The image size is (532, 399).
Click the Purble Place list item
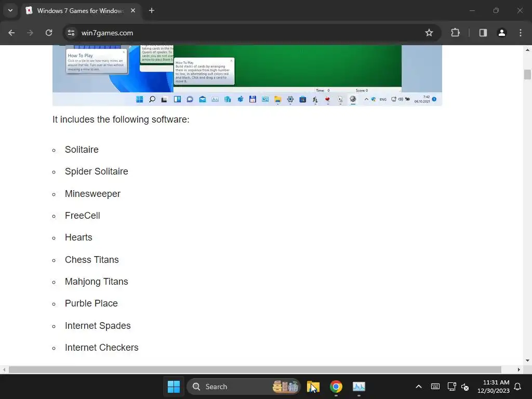91,303
